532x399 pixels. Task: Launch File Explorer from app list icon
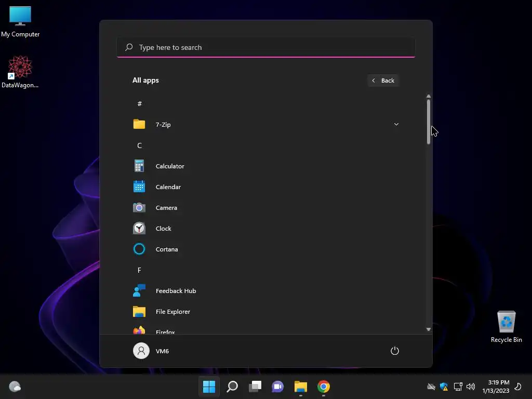click(x=139, y=312)
